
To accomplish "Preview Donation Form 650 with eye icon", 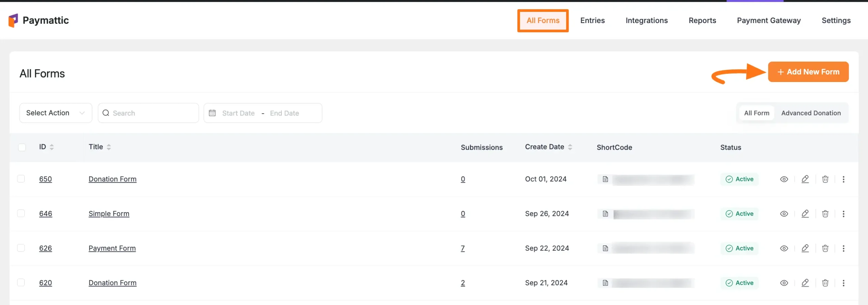I will pos(784,179).
